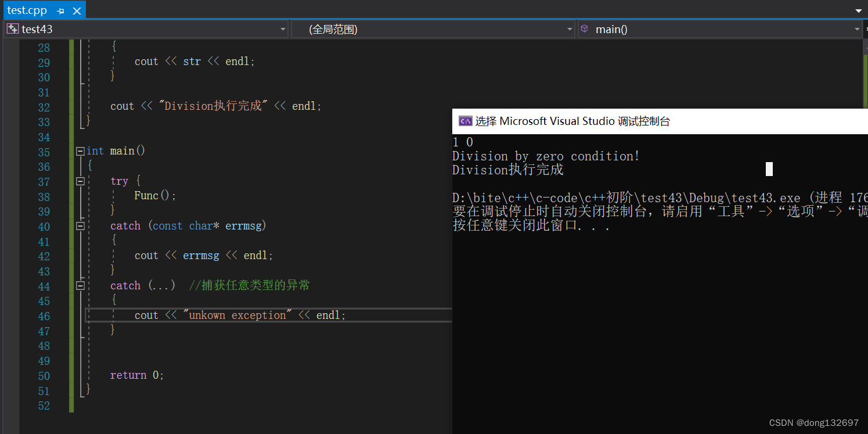The width and height of the screenshot is (868, 434).
Task: Click the debug console window icon
Action: point(465,121)
